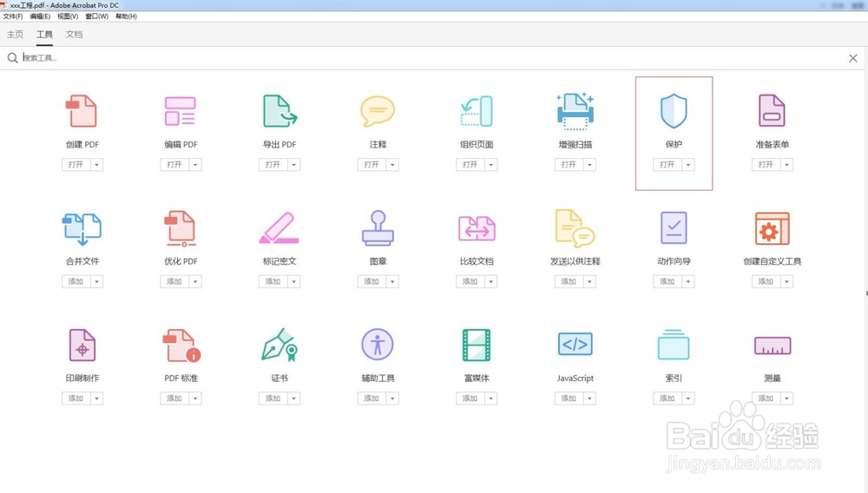Expand the dropdown arrow under 编辑 PDF
This screenshot has height=493, width=868.
coord(195,165)
